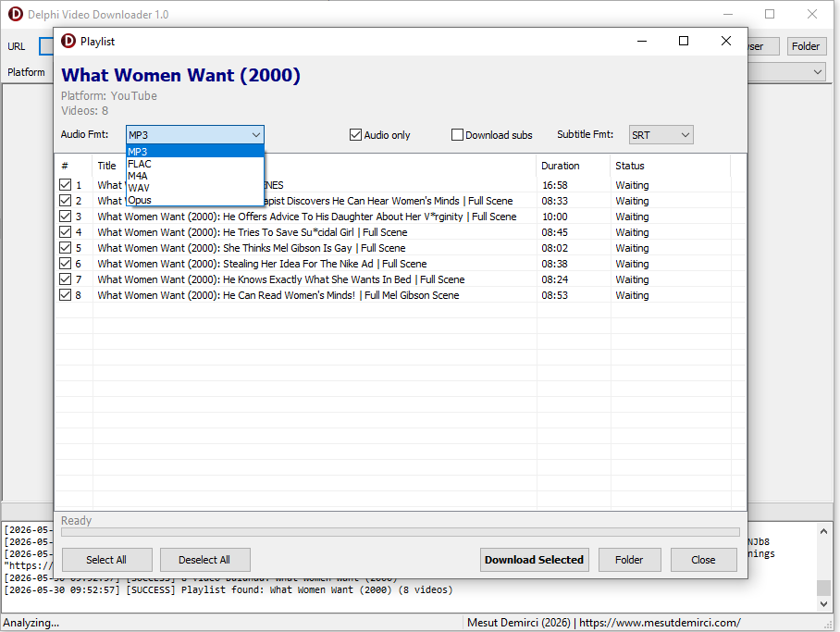This screenshot has width=840, height=632.
Task: Uncheck video 2 in the playlist
Action: tap(66, 201)
